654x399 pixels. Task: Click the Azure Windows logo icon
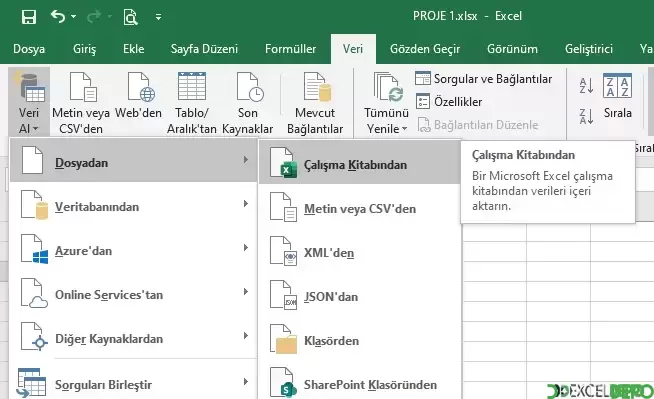35,249
